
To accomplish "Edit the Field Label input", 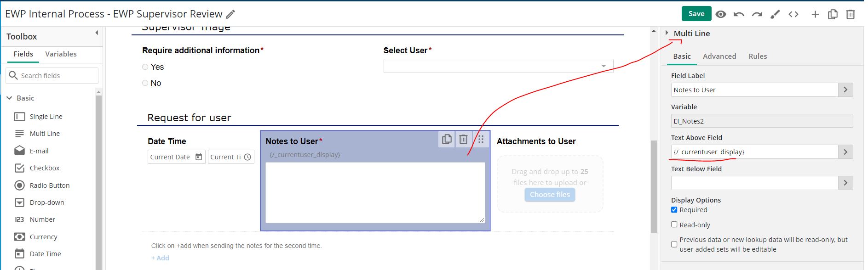I will [x=754, y=90].
